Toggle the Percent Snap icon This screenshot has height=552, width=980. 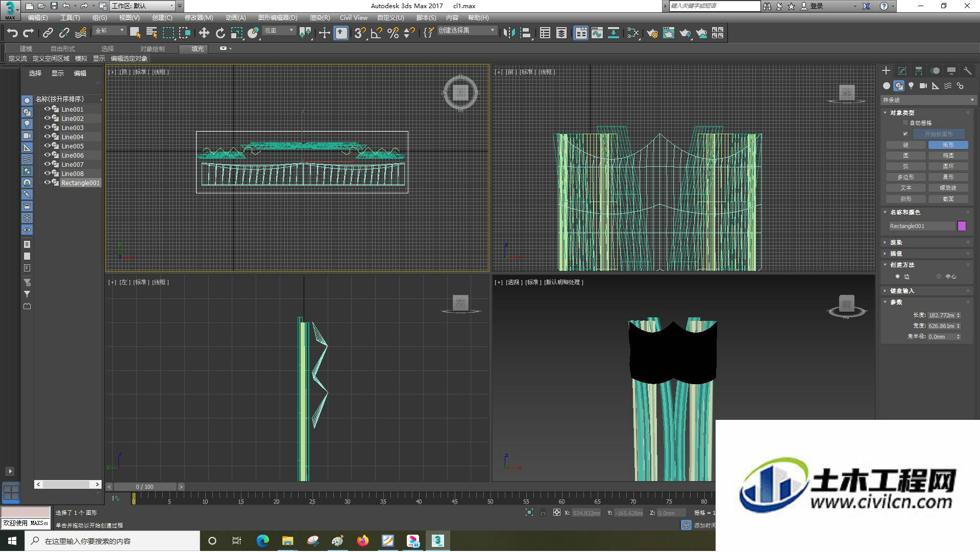(393, 33)
